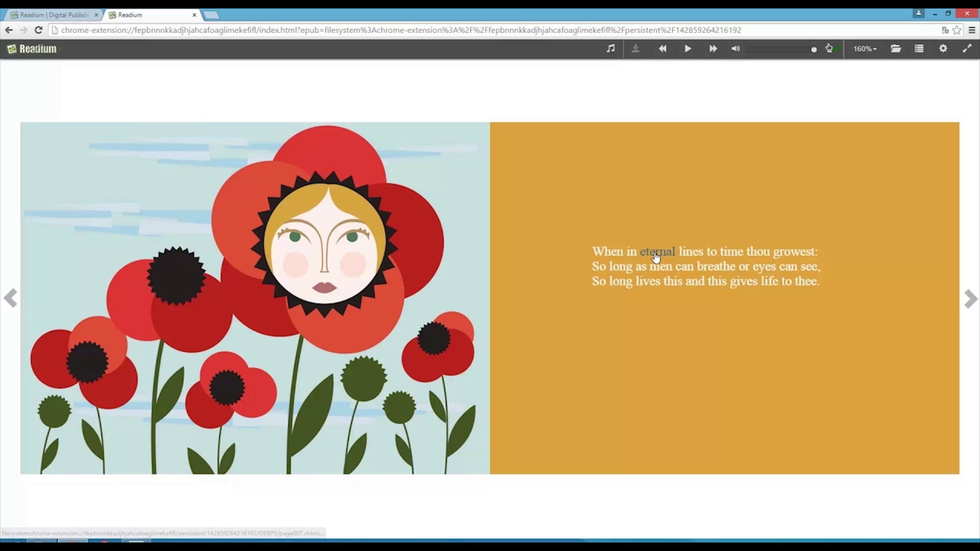Open the library folder icon
980x551 pixels.
(896, 49)
